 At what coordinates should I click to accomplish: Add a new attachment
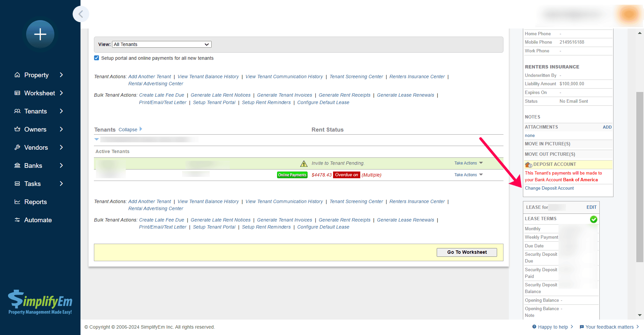click(x=607, y=127)
